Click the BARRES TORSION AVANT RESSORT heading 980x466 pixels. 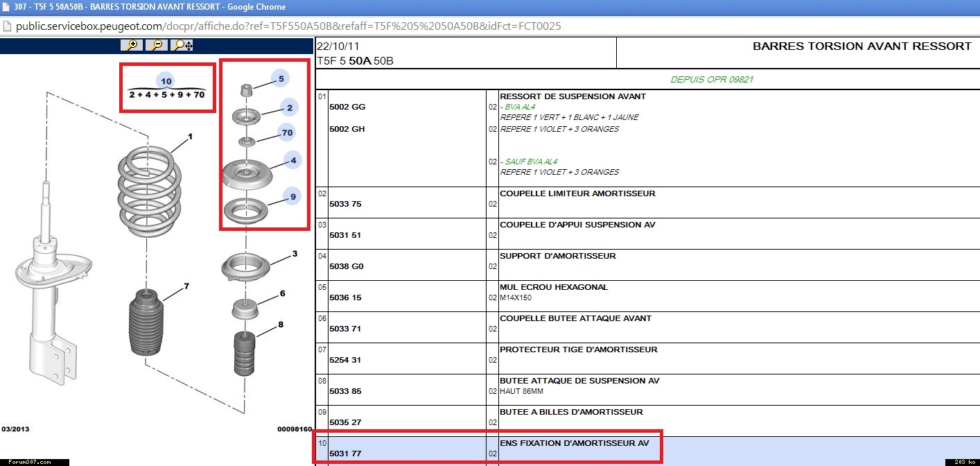coord(862,46)
